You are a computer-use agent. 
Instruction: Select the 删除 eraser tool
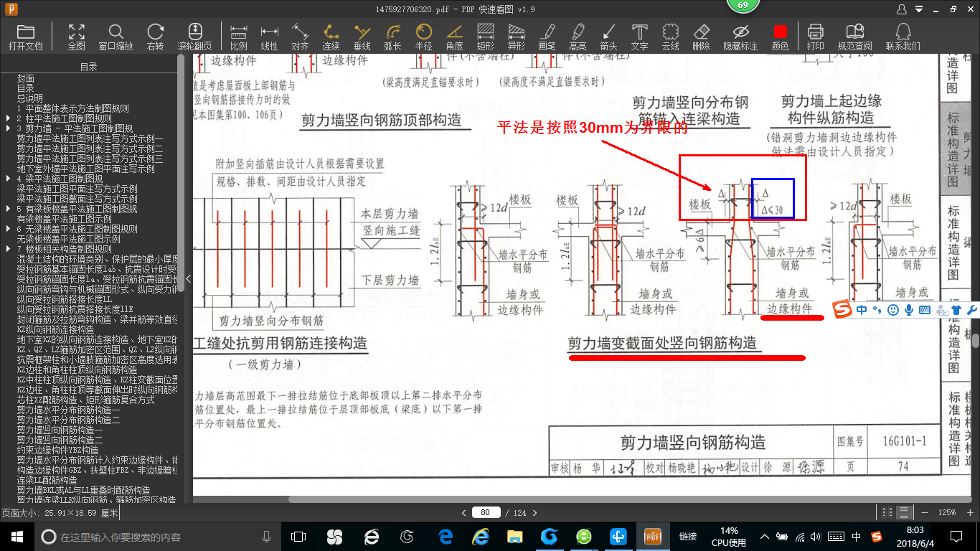pyautogui.click(x=701, y=37)
